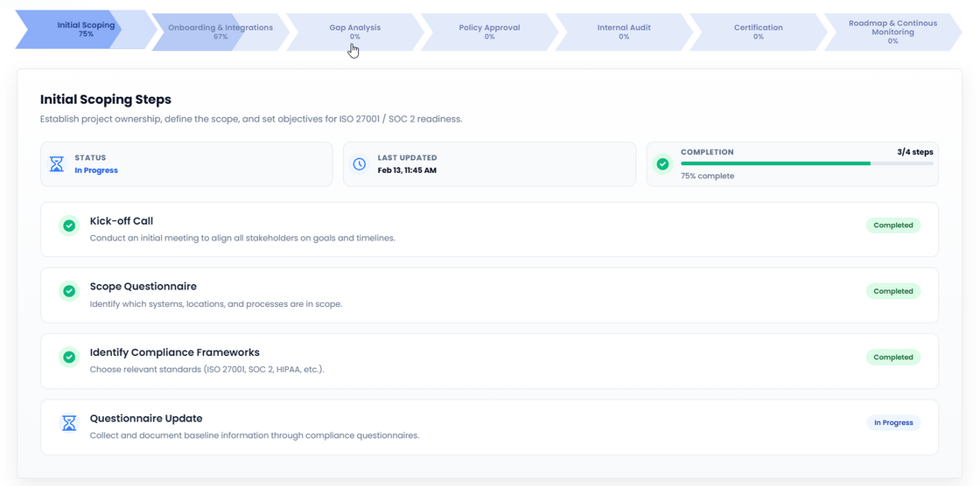The width and height of the screenshot is (980, 486).
Task: Select the Gap Analysis stage
Action: (x=354, y=31)
